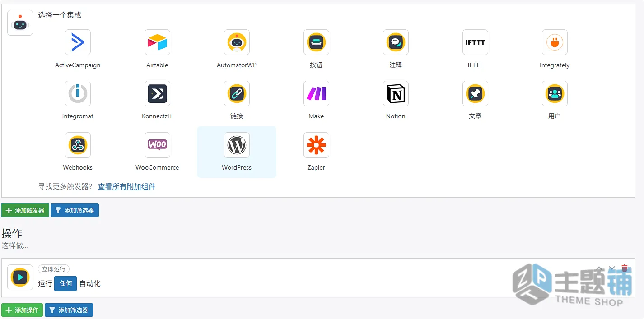
Task: Select the IFTTT integration icon
Action: (x=475, y=42)
